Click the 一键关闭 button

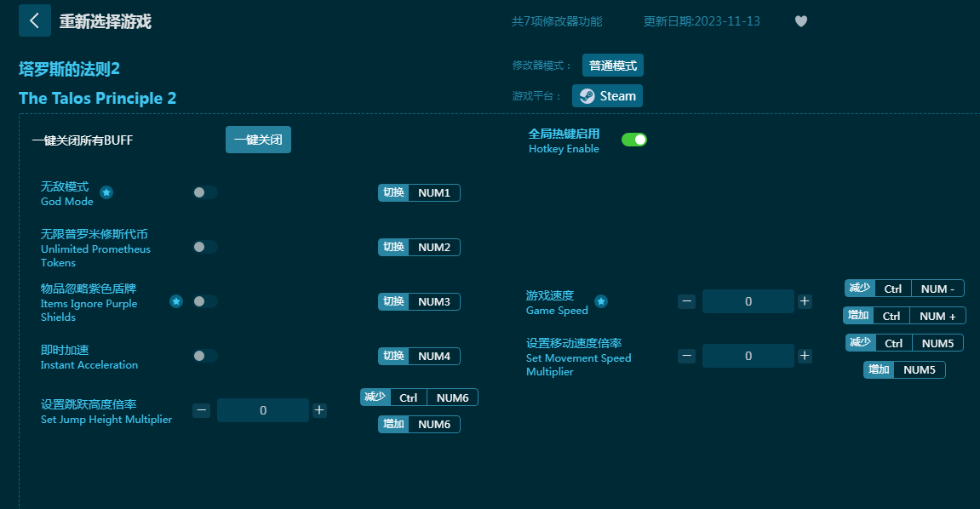258,140
